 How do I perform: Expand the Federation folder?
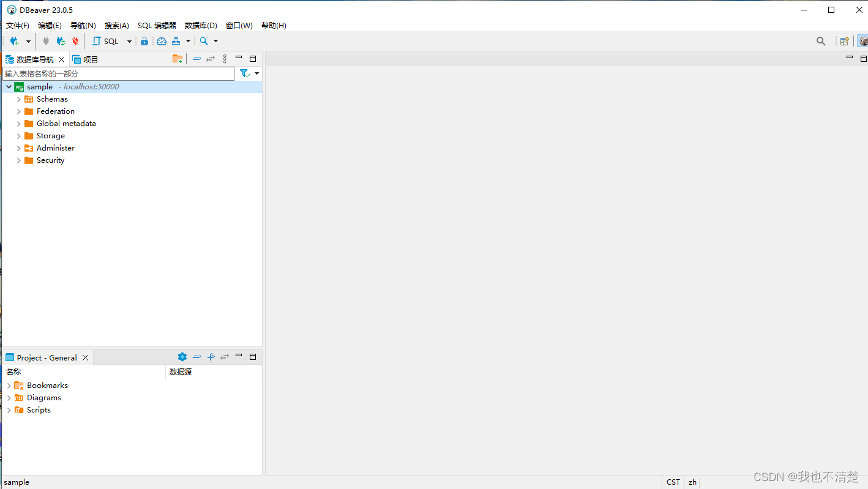18,111
